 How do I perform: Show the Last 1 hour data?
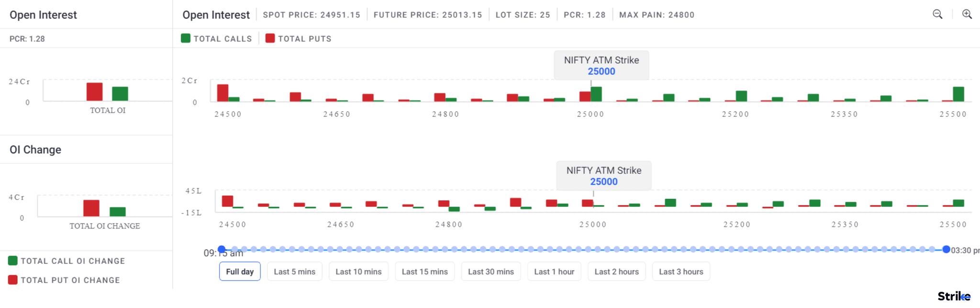pos(554,272)
